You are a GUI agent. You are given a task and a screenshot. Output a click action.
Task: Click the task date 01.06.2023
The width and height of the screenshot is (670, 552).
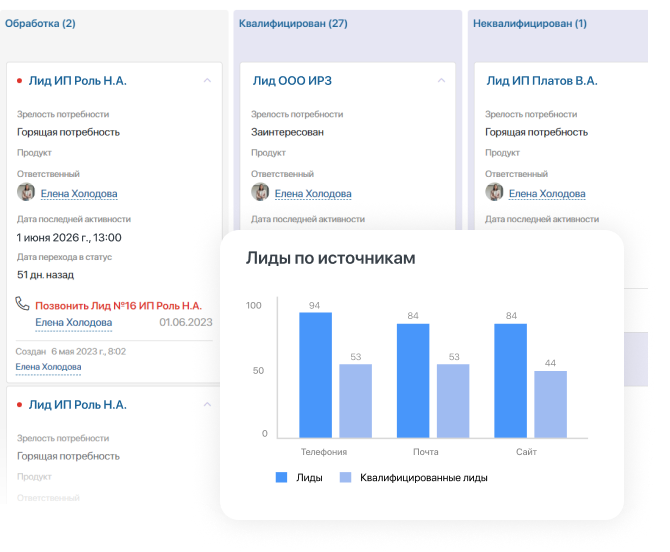[x=186, y=322]
